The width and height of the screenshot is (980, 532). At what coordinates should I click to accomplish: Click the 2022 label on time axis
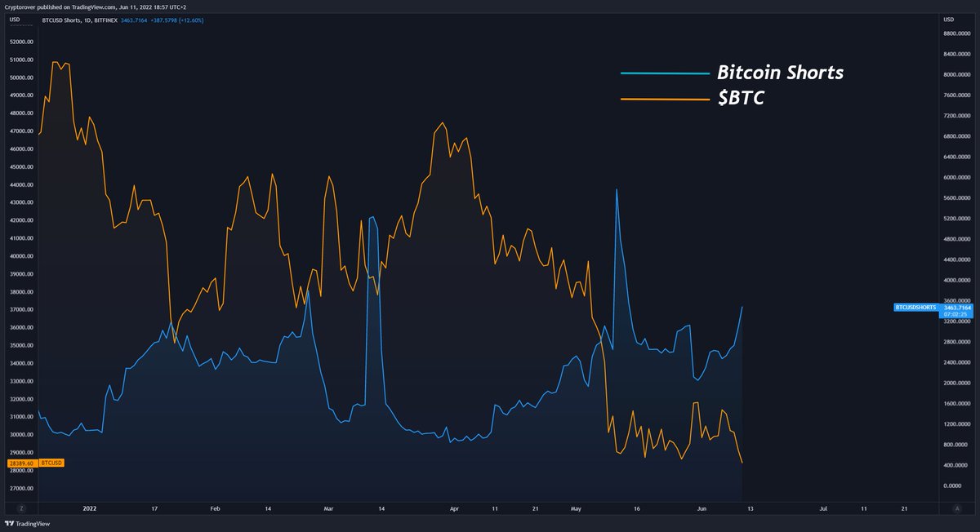pos(90,508)
